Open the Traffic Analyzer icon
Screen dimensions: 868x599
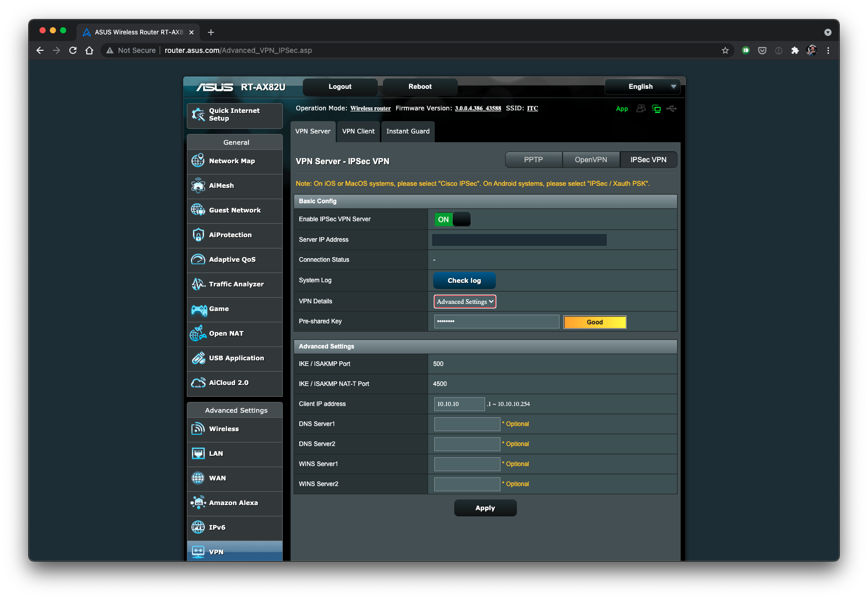[198, 284]
